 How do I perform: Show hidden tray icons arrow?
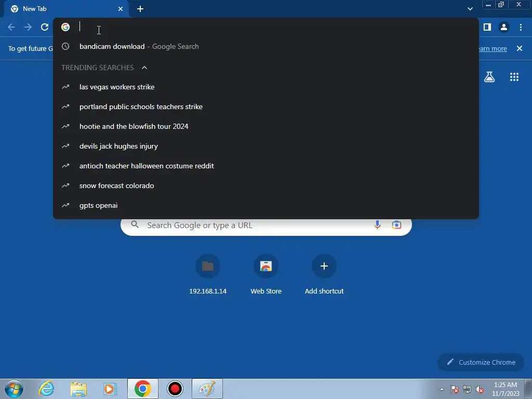[x=442, y=390]
